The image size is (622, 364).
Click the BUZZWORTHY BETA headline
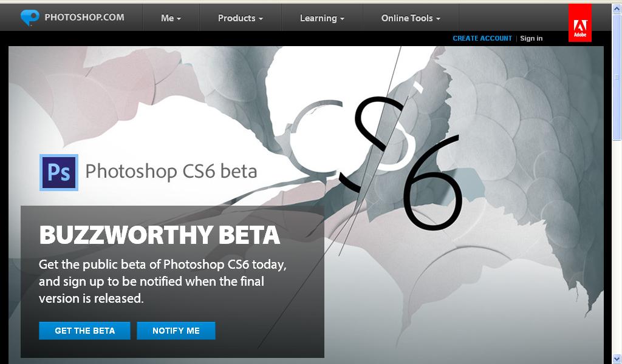(x=160, y=235)
